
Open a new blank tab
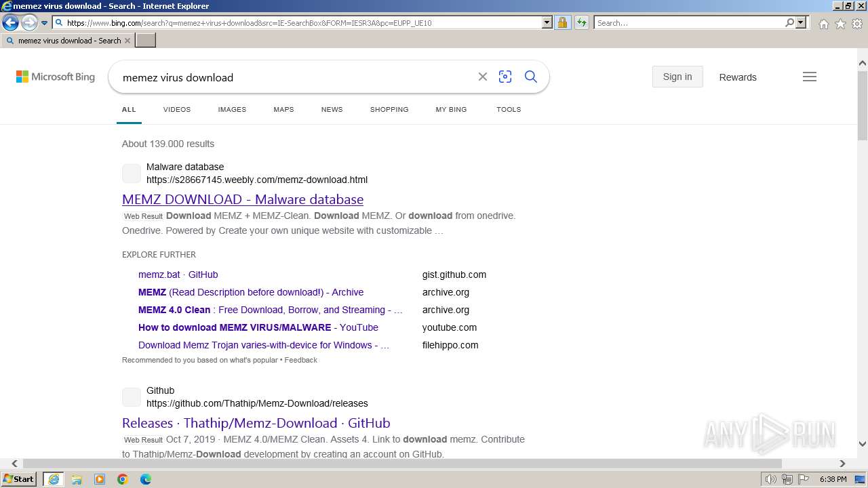(146, 41)
